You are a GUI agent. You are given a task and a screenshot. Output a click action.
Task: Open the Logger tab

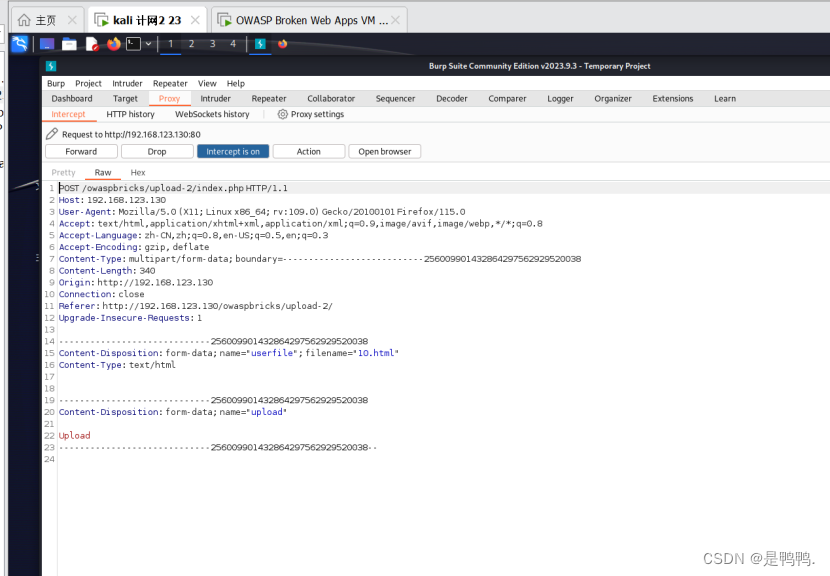pos(560,98)
